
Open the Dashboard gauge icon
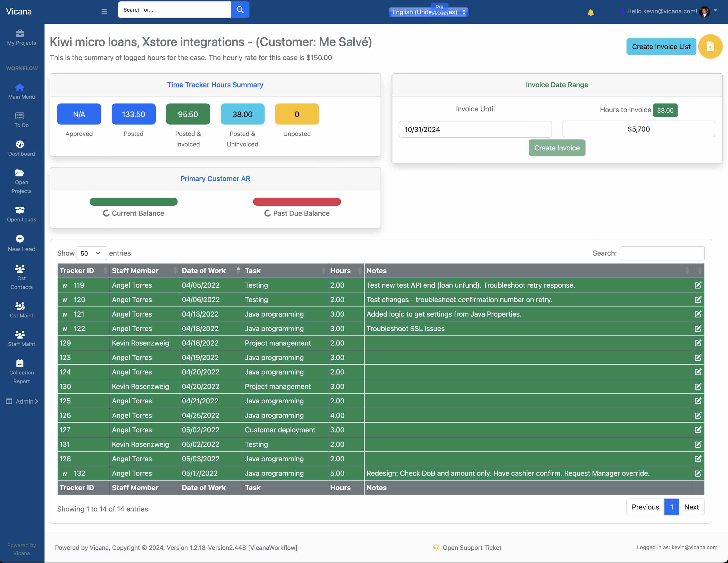[20, 144]
